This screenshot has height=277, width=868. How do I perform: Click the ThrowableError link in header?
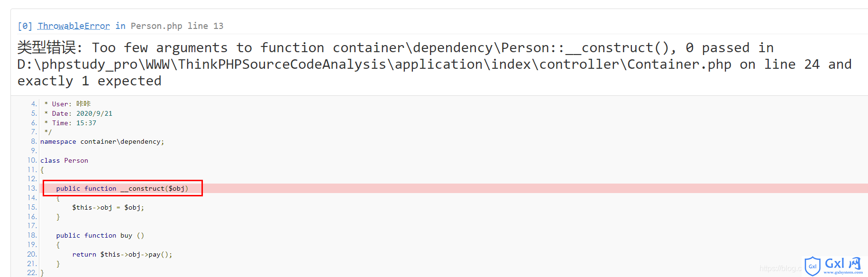pyautogui.click(x=73, y=26)
